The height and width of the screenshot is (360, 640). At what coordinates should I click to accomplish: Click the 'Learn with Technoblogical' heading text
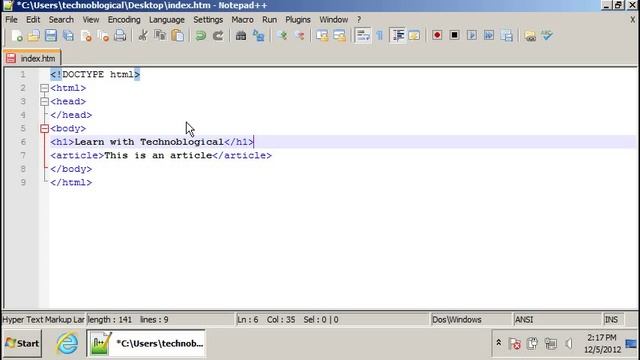(x=149, y=142)
